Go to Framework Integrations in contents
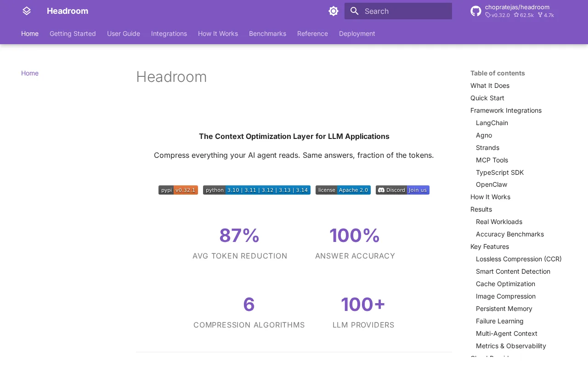This screenshot has height=368, width=588. point(506,110)
